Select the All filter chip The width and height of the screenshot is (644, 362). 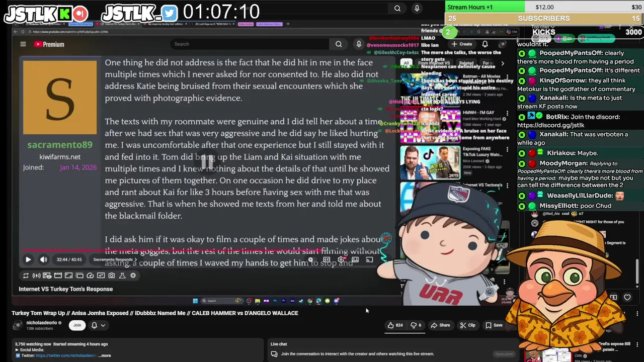[x=406, y=63]
